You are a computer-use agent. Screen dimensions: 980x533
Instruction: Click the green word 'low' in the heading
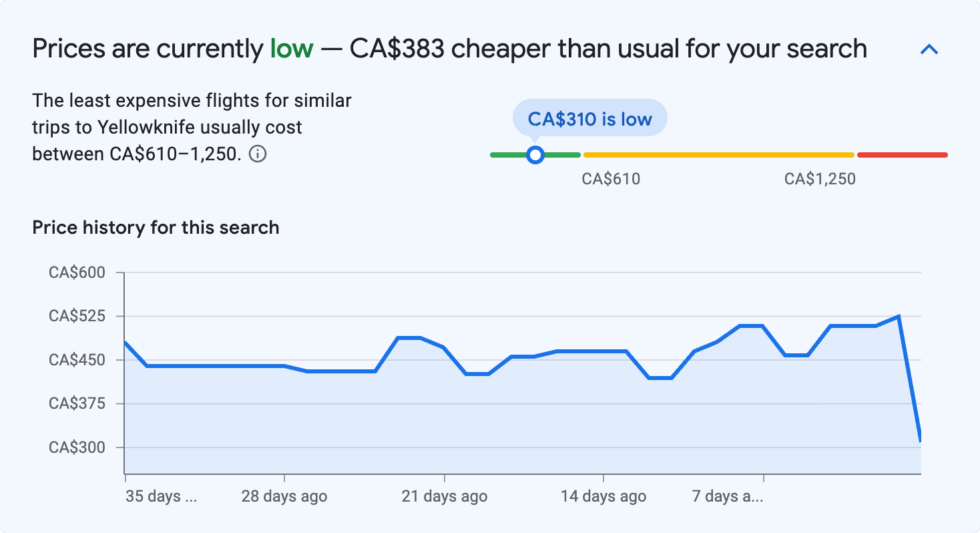click(x=292, y=49)
